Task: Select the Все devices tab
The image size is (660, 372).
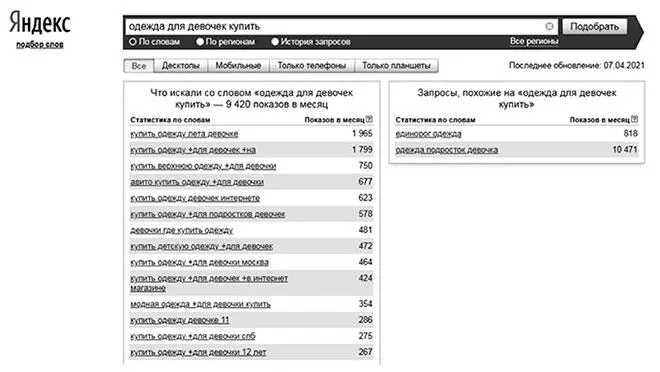Action: [x=139, y=66]
